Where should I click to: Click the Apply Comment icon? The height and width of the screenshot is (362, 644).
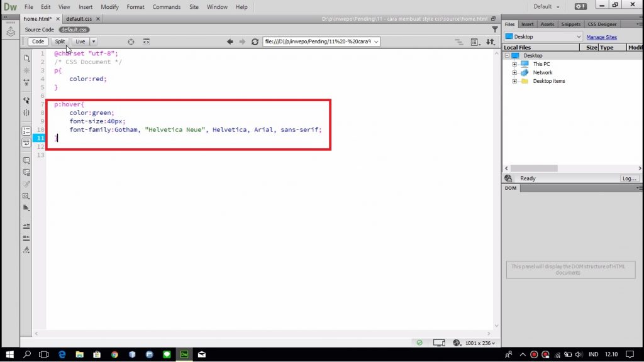click(x=26, y=160)
